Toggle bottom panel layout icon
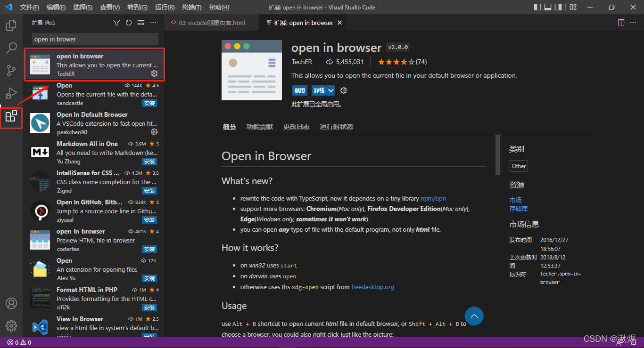The height and width of the screenshot is (348, 644). point(548,7)
